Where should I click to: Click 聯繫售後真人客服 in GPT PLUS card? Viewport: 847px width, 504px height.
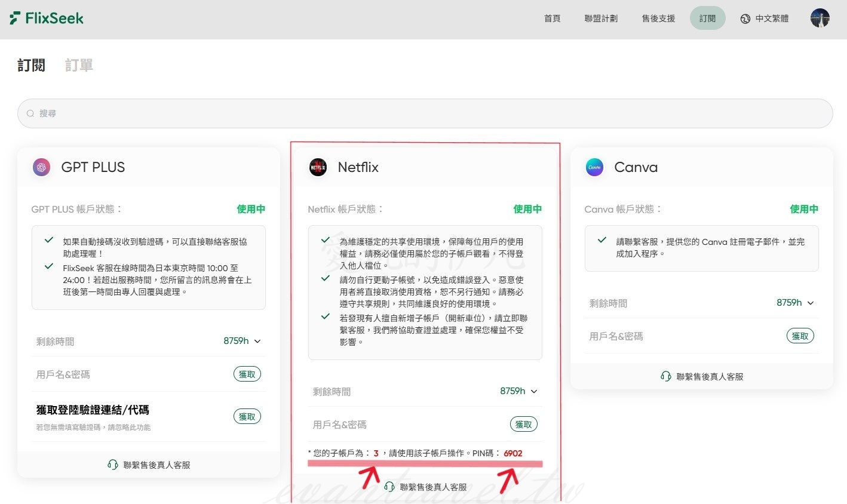click(x=149, y=465)
